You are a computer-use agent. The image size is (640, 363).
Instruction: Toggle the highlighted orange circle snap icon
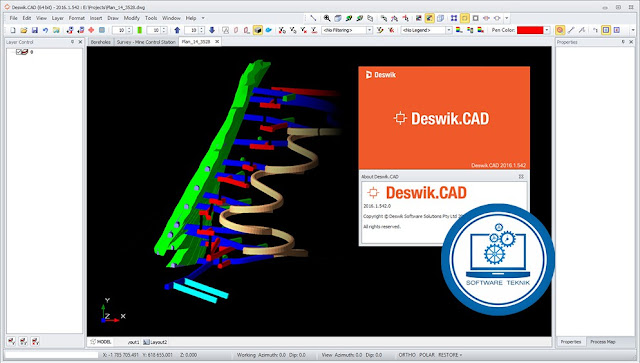(x=560, y=30)
